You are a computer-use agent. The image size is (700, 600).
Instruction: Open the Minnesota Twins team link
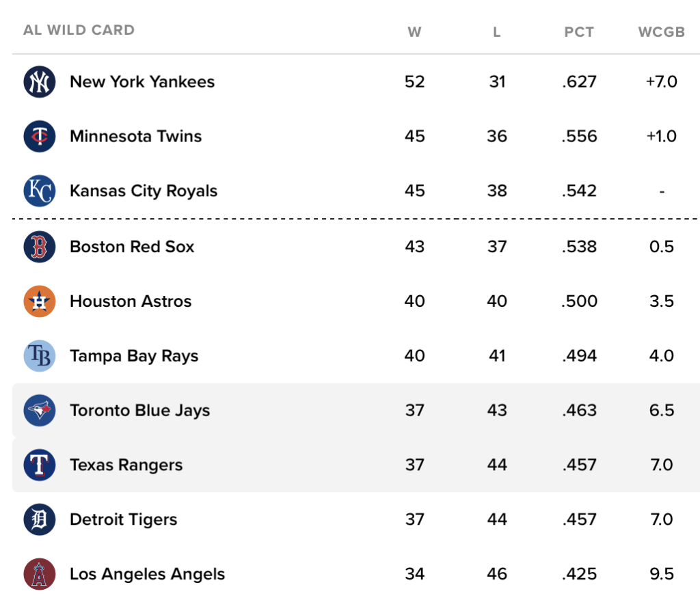(136, 137)
